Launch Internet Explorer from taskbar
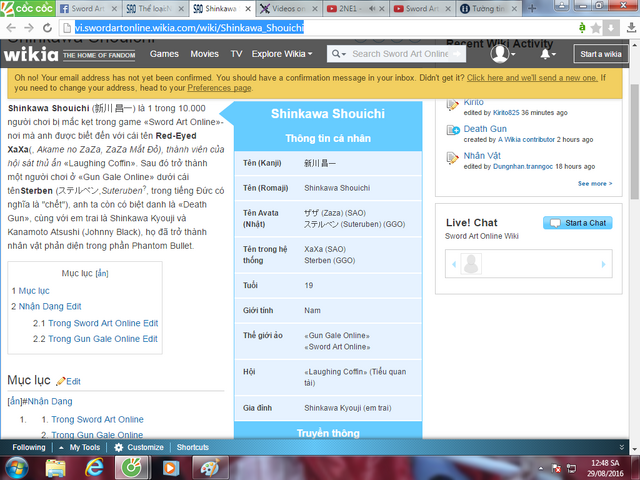640x480 pixels. (94, 468)
